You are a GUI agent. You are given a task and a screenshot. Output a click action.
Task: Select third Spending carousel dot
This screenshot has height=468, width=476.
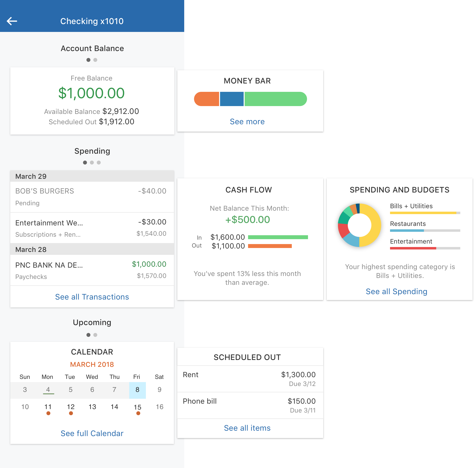click(99, 163)
